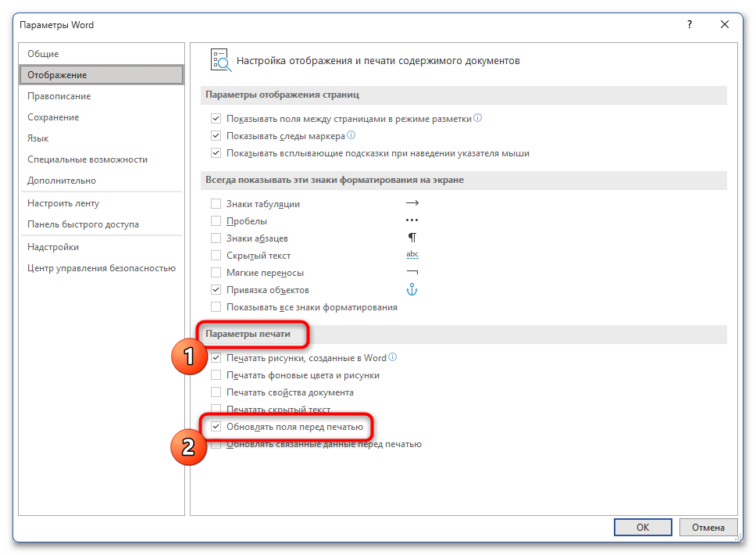Toggle 'Показывать всплывающие подсказки при наведении указателя мыши'

point(216,153)
